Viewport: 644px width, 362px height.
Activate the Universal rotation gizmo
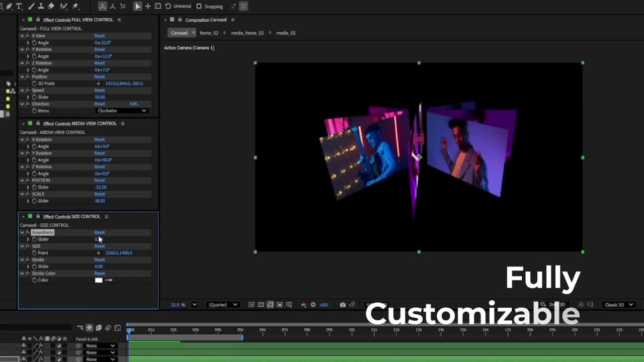coord(168,6)
